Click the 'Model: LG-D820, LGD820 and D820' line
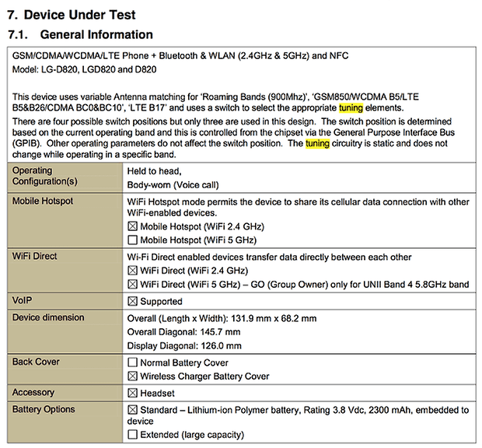The width and height of the screenshot is (482, 448). 84,69
